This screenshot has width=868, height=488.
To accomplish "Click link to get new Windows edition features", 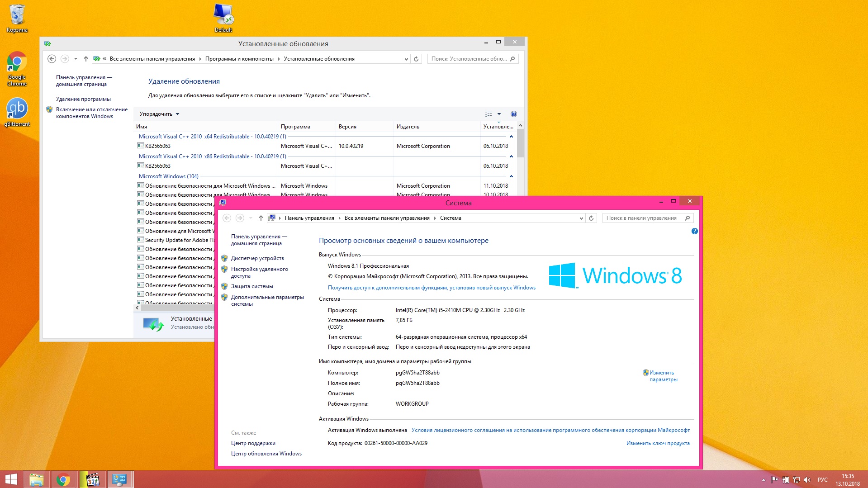I will coord(432,288).
